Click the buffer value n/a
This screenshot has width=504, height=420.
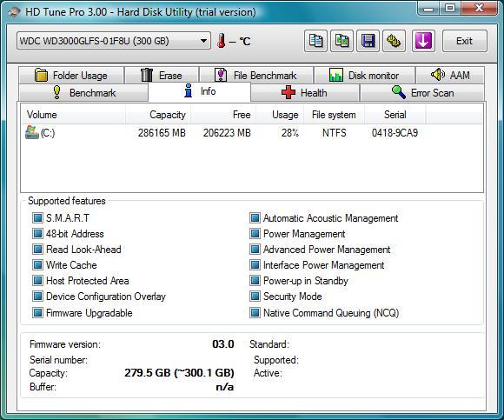point(225,387)
